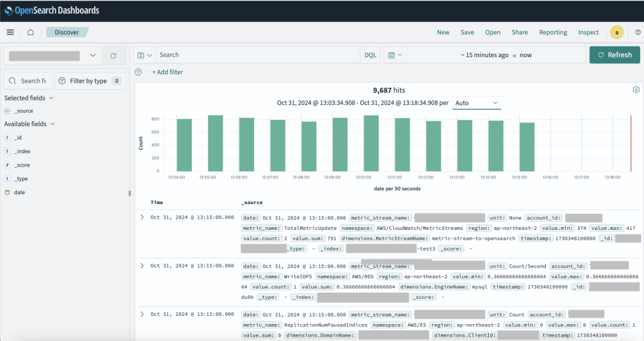The image size is (644, 341).
Task: Select the _type field
Action: 21,179
